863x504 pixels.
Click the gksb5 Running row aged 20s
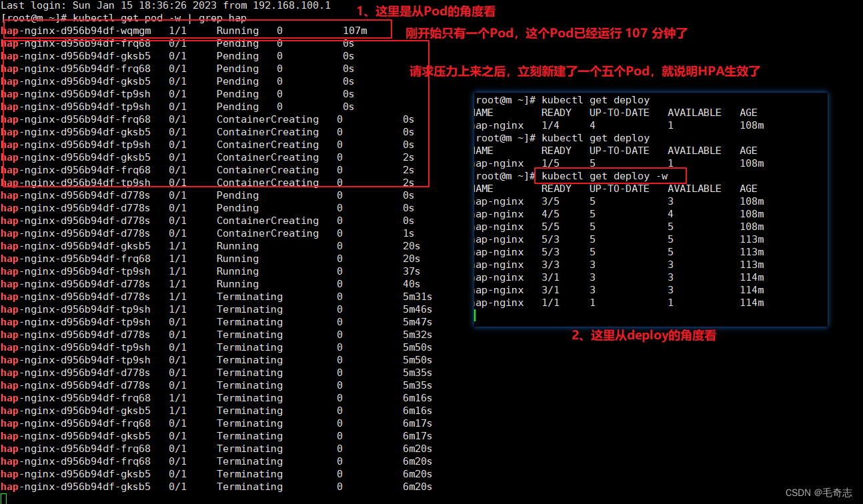click(x=210, y=246)
